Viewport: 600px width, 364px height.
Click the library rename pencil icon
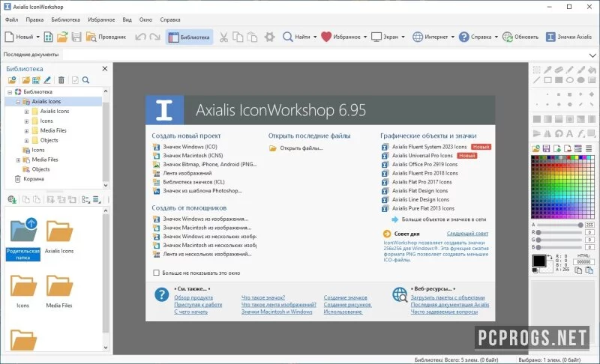coord(47,80)
